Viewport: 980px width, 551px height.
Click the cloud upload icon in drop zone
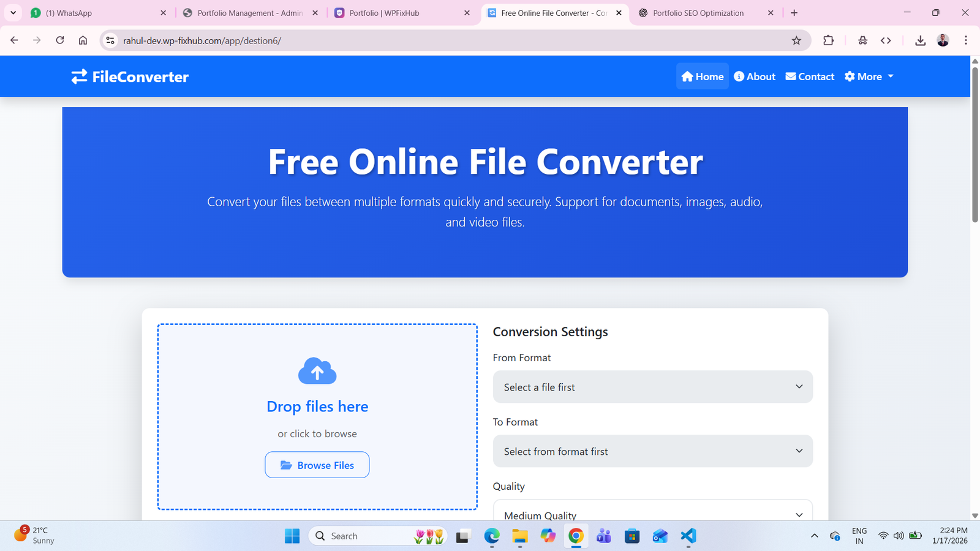[x=317, y=370]
